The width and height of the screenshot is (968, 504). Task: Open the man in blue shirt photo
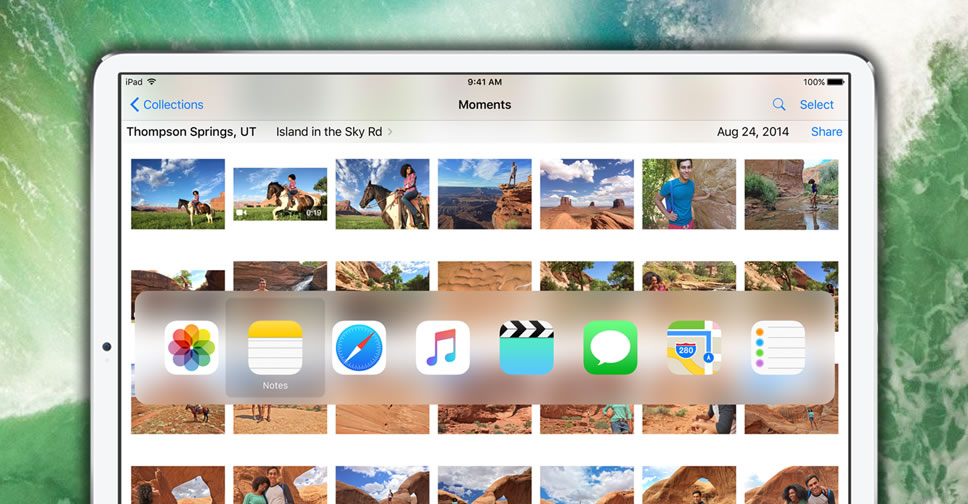tap(689, 194)
